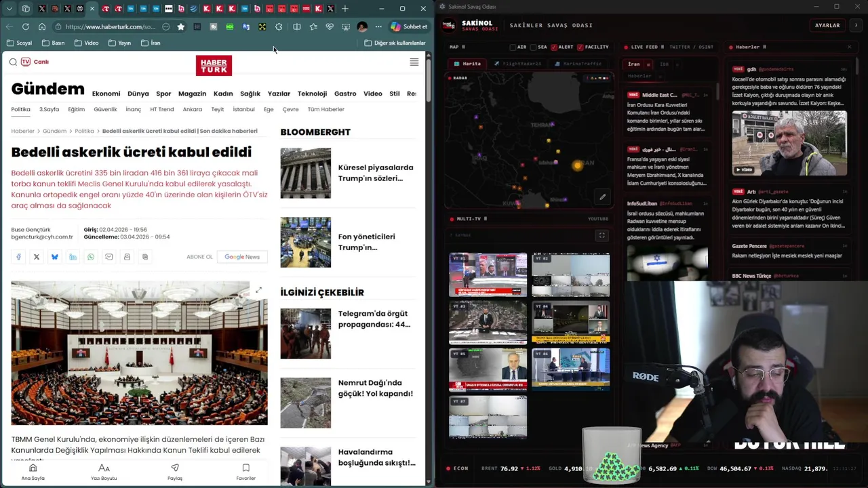Open Yayın bookmarks folder
Image resolution: width=868 pixels, height=488 pixels.
[x=119, y=43]
